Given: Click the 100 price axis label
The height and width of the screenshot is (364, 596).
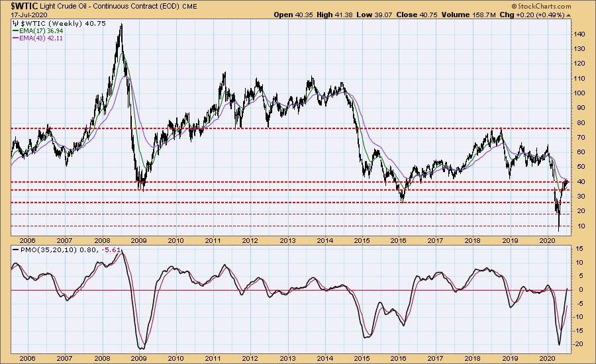Looking at the screenshot, I should 579,93.
